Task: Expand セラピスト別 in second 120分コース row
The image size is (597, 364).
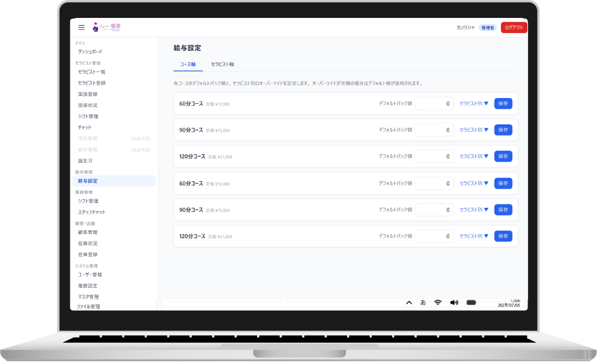Action: point(474,236)
